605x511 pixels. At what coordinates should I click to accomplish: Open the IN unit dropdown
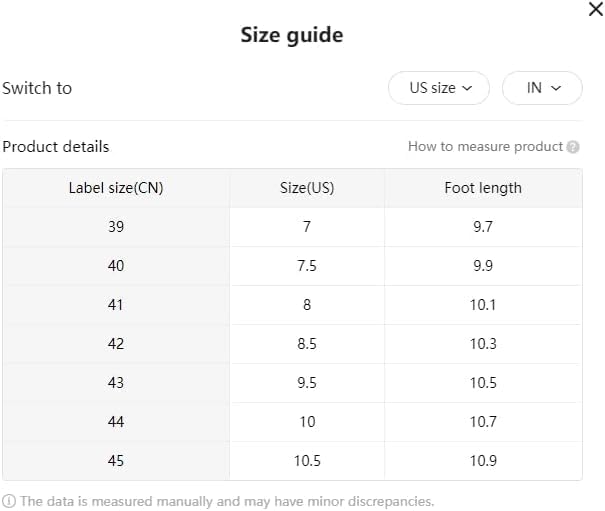pyautogui.click(x=542, y=88)
